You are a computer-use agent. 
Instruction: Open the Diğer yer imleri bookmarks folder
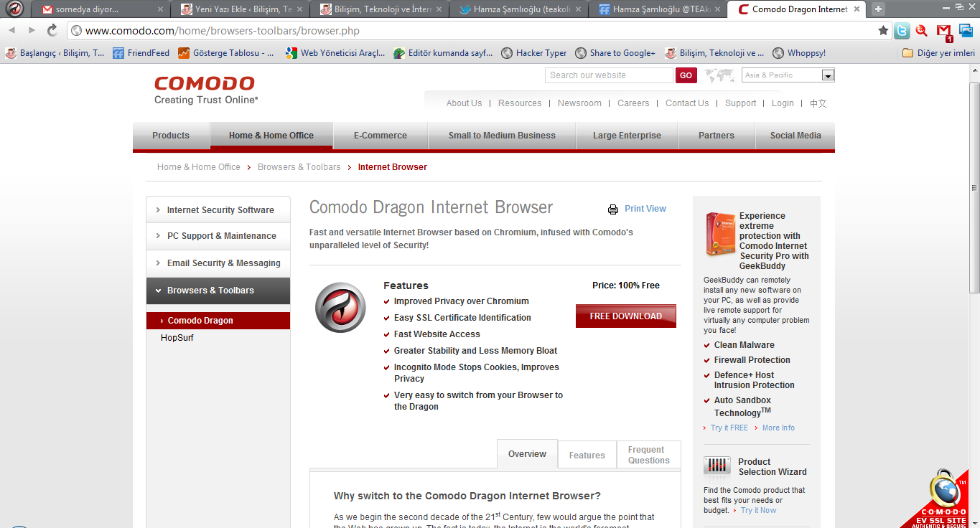pyautogui.click(x=938, y=52)
